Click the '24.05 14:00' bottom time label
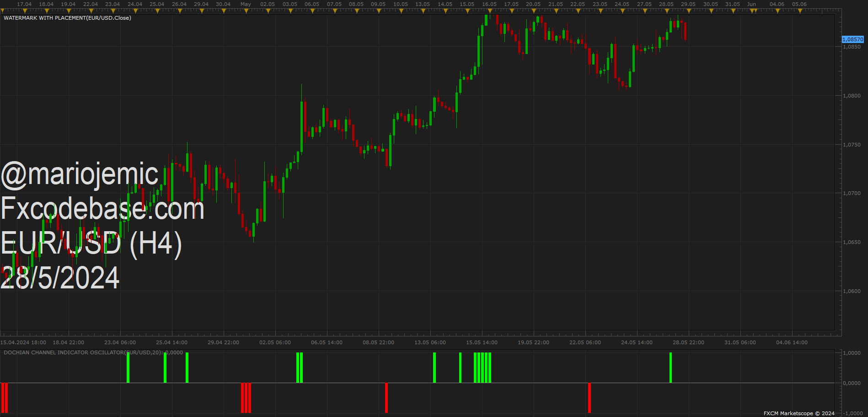Image resolution: width=868 pixels, height=417 pixels. pos(637,342)
